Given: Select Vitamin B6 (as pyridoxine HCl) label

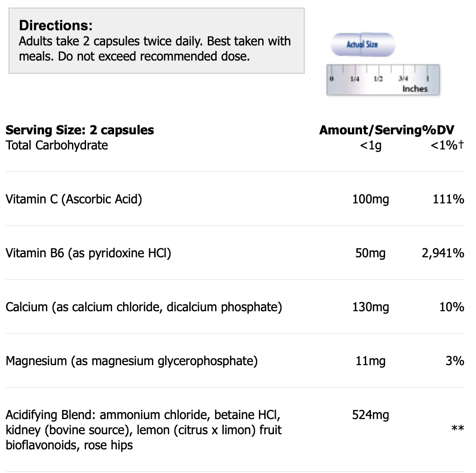Looking at the screenshot, I should click(x=88, y=253).
